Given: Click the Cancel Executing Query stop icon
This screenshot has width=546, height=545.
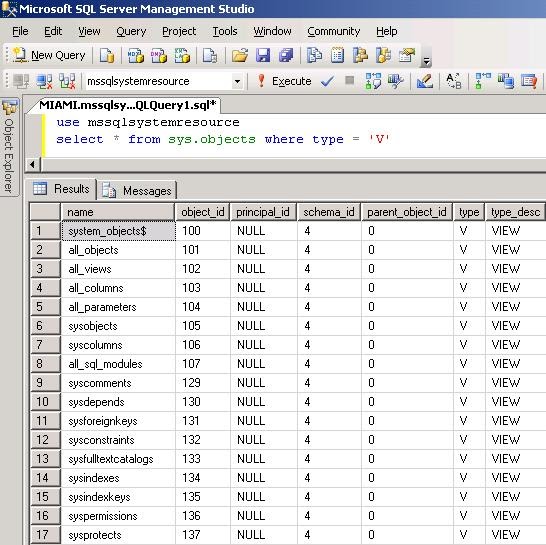Looking at the screenshot, I should 349,80.
